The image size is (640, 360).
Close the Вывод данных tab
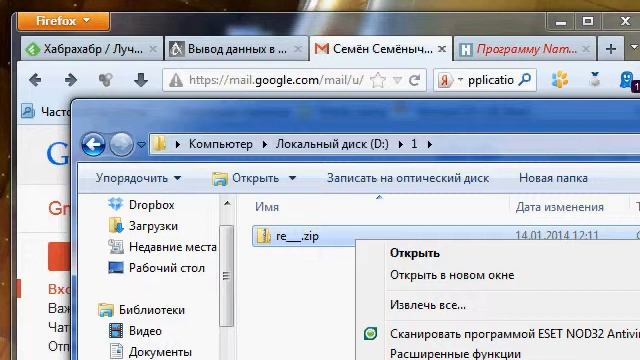[x=298, y=49]
